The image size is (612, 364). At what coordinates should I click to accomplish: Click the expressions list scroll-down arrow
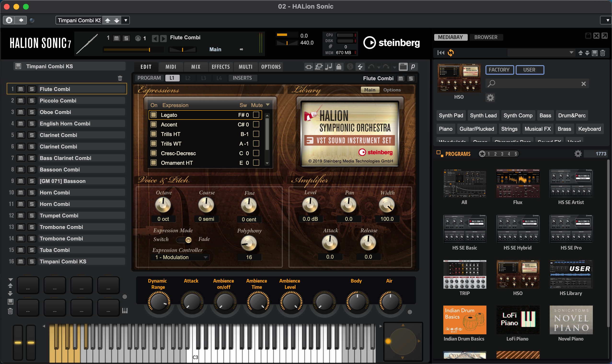point(267,163)
